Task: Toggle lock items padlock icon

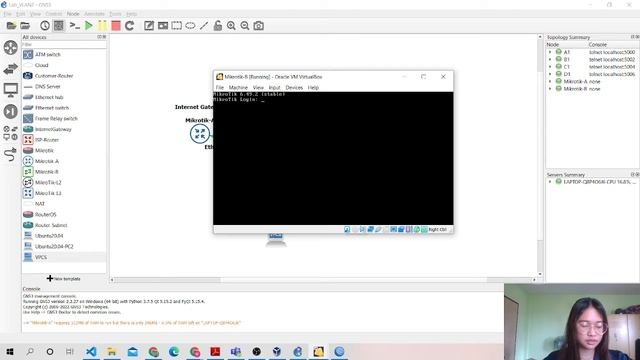Action: click(218, 26)
